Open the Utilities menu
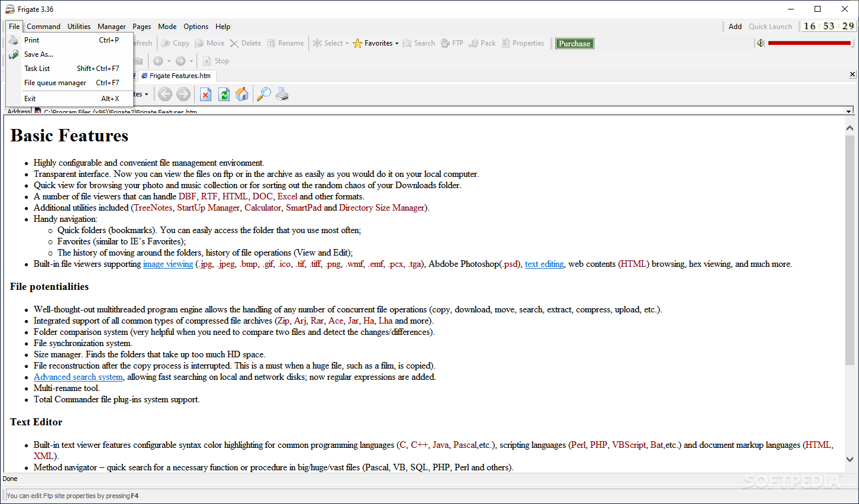 pos(79,27)
